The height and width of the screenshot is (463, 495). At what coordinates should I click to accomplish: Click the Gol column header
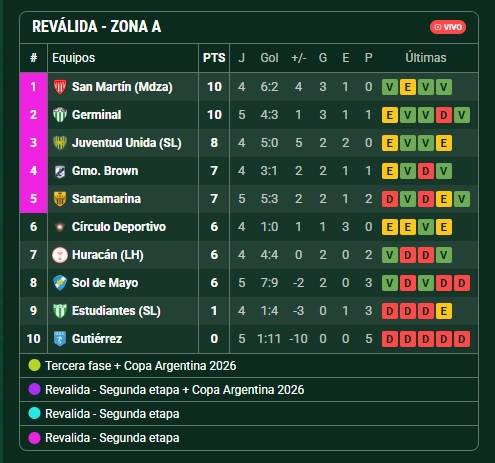click(x=269, y=58)
